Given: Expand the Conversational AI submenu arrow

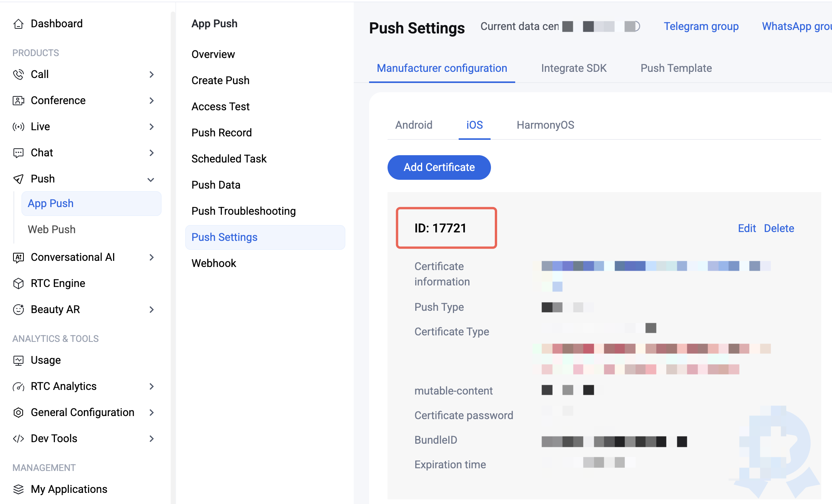Looking at the screenshot, I should point(151,257).
